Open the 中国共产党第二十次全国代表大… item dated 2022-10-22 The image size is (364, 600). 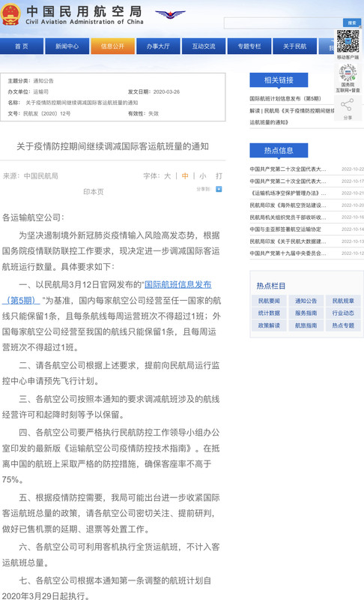point(288,169)
